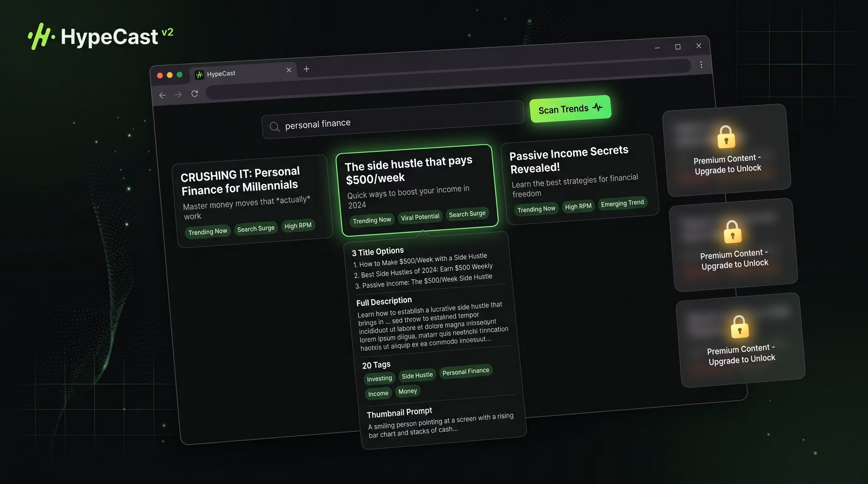Viewport: 868px width, 484px height.
Task: Click Trending Now tag on Passive Income card
Action: point(536,209)
